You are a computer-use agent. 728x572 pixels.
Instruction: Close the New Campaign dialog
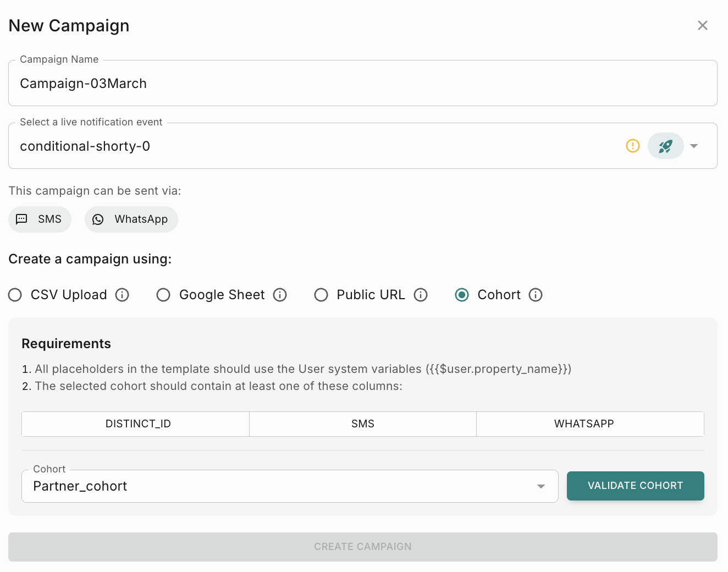(x=702, y=25)
